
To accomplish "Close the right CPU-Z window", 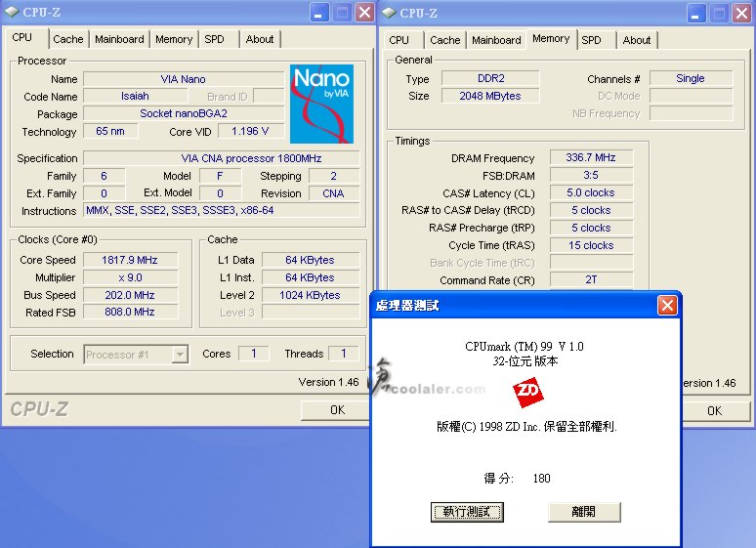I will click(742, 14).
